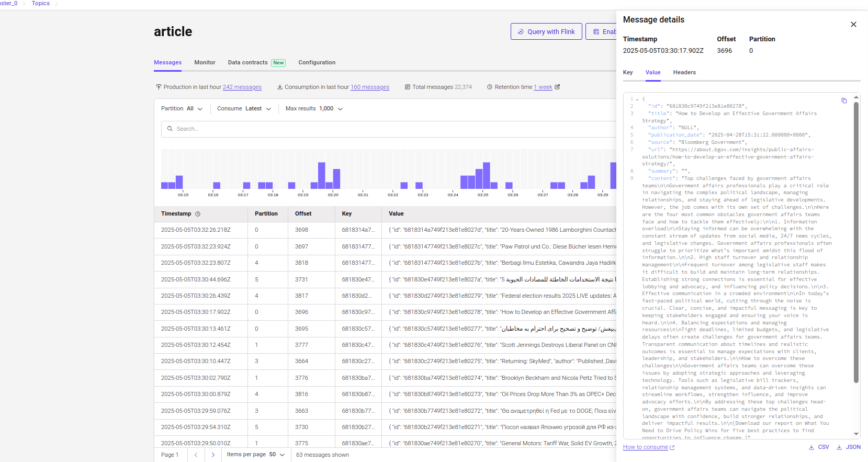Open message row with offset 3697
Screen dimensions: 868x462
click(x=385, y=246)
